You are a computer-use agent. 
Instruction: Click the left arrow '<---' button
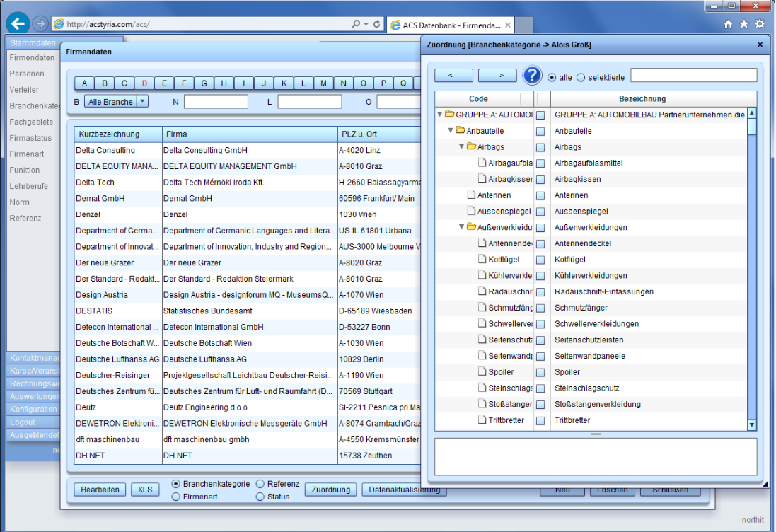coord(454,75)
